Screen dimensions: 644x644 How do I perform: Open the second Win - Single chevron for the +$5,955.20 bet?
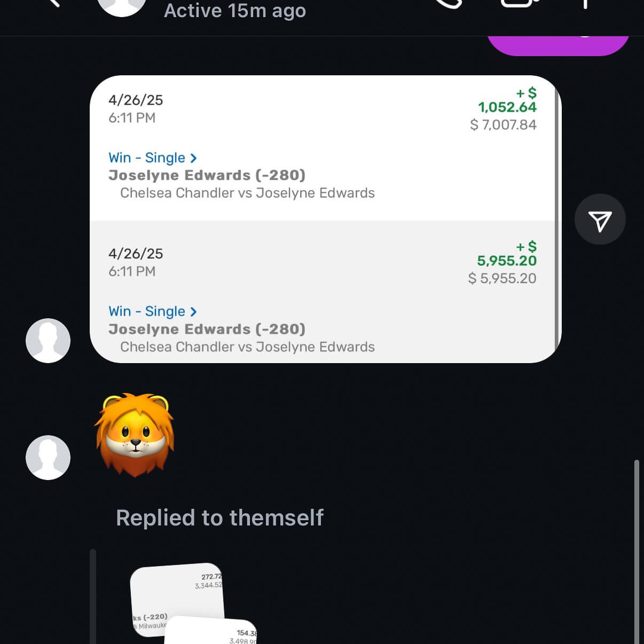(x=193, y=312)
